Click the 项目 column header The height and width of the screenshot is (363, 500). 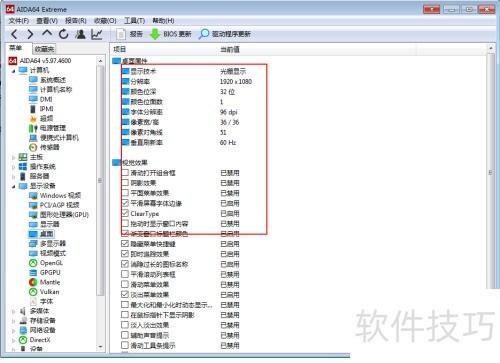pos(164,49)
